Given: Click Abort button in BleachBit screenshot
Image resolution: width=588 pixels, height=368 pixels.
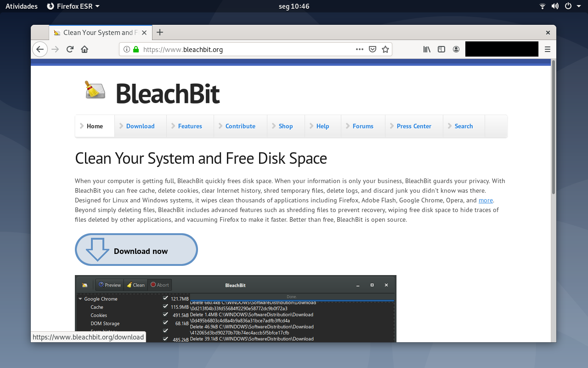Looking at the screenshot, I should 159,285.
